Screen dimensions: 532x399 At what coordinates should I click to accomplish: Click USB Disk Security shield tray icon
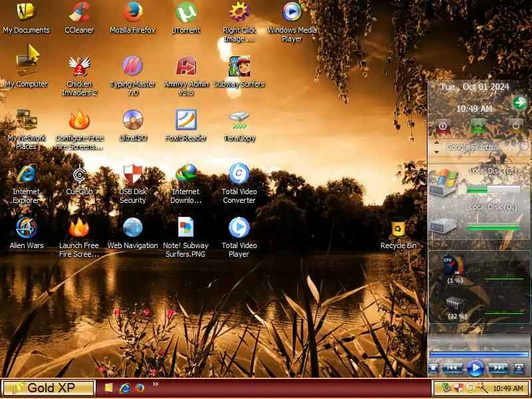(x=459, y=388)
